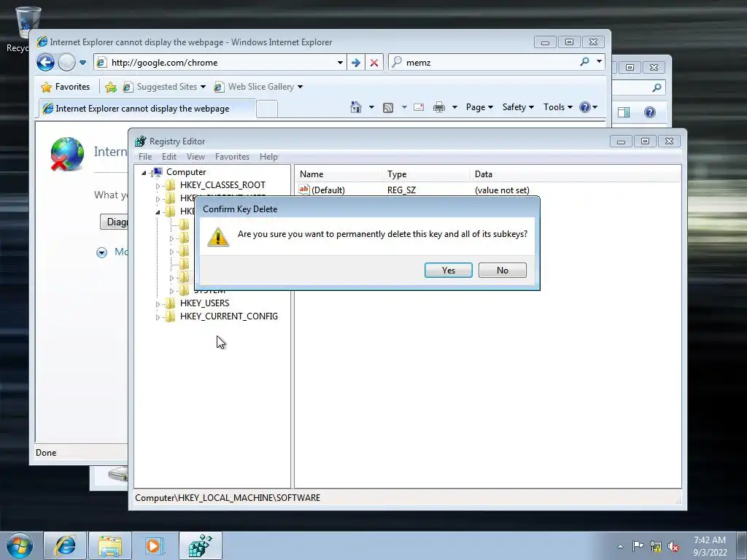Click the Read Mail icon in IE
Image resolution: width=747 pixels, height=560 pixels.
tap(418, 107)
